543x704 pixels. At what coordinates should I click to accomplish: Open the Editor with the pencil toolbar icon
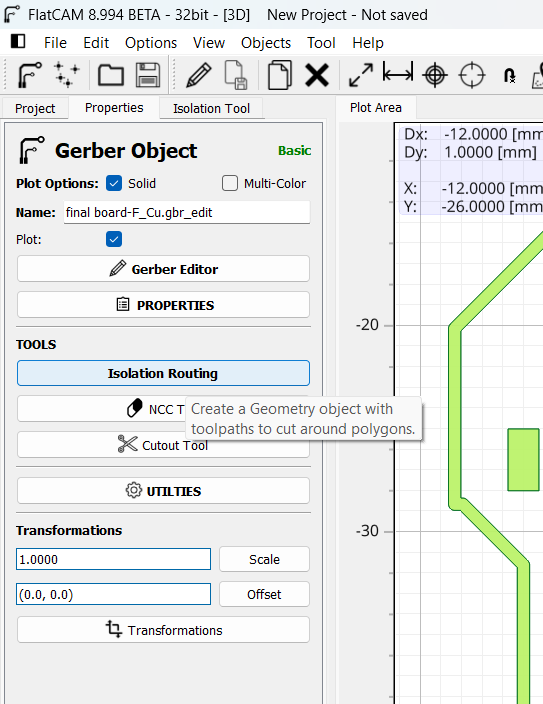click(199, 75)
